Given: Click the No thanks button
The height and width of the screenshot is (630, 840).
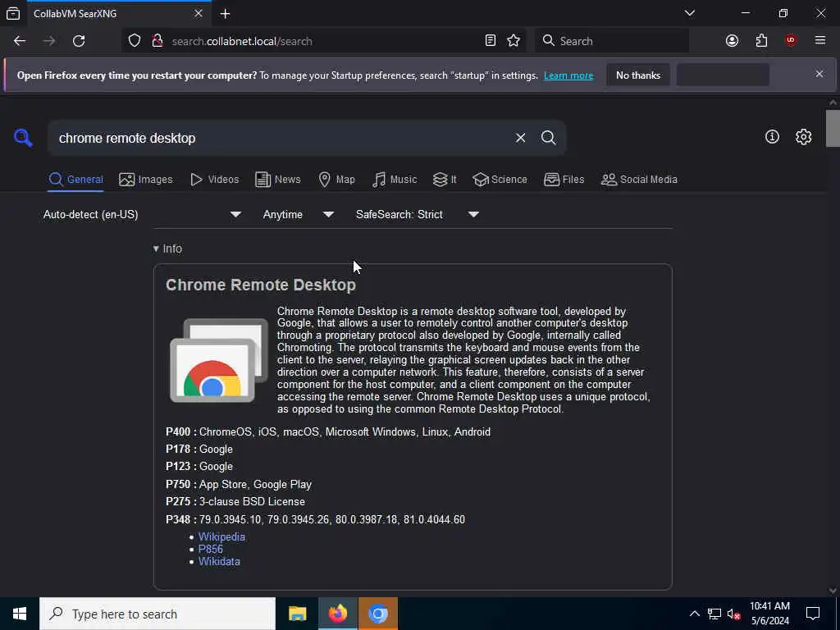Looking at the screenshot, I should tap(638, 75).
